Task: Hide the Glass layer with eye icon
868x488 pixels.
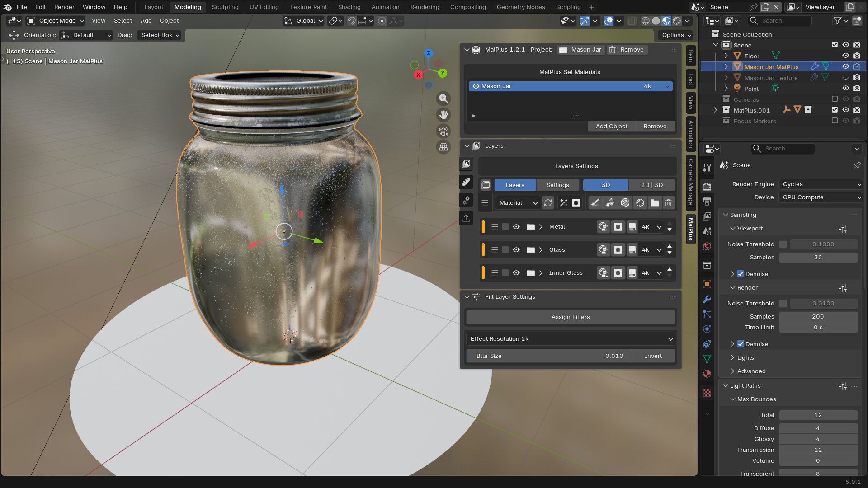Action: [516, 250]
